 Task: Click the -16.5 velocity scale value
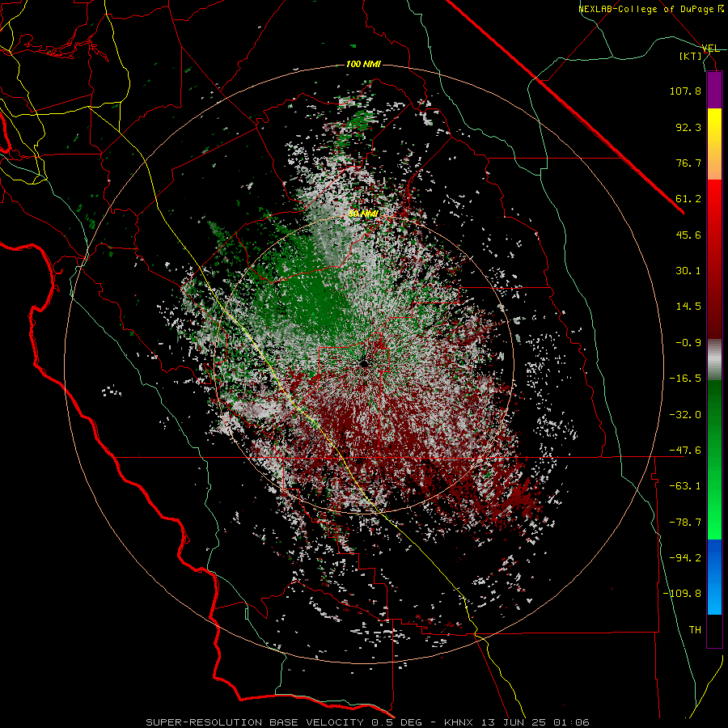click(685, 378)
